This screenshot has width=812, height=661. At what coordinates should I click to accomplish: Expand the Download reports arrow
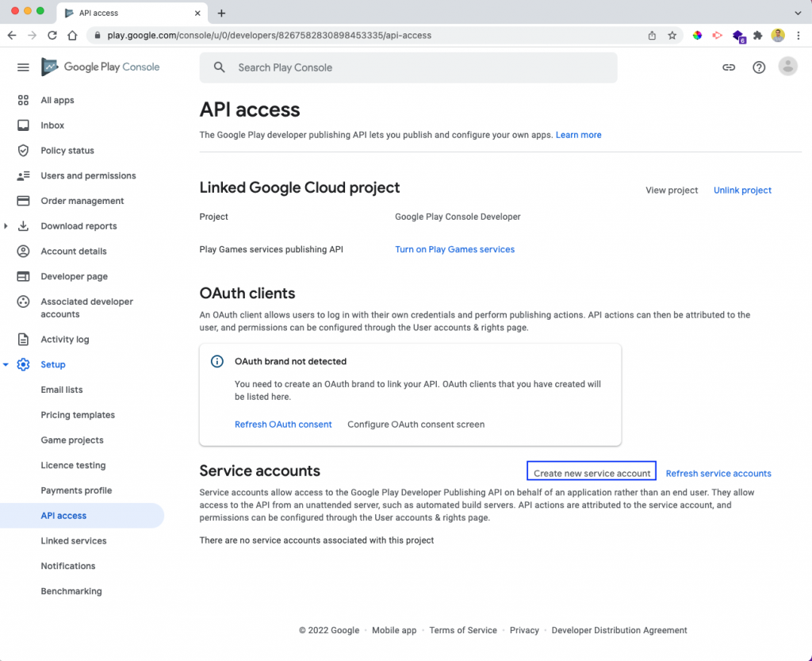point(6,226)
